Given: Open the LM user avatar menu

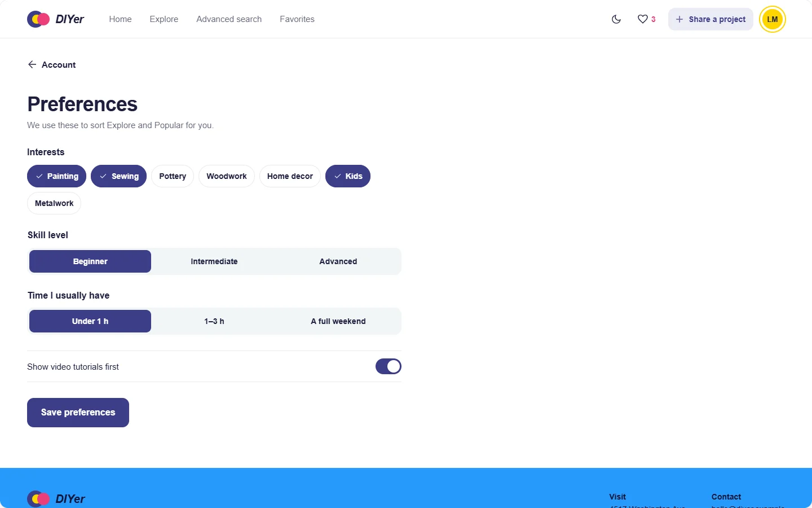Looking at the screenshot, I should [x=773, y=19].
